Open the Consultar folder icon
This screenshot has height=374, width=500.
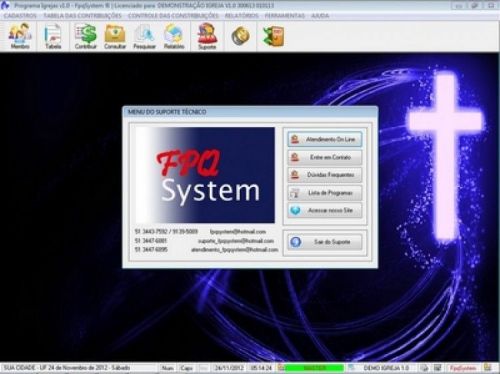pyautogui.click(x=115, y=36)
